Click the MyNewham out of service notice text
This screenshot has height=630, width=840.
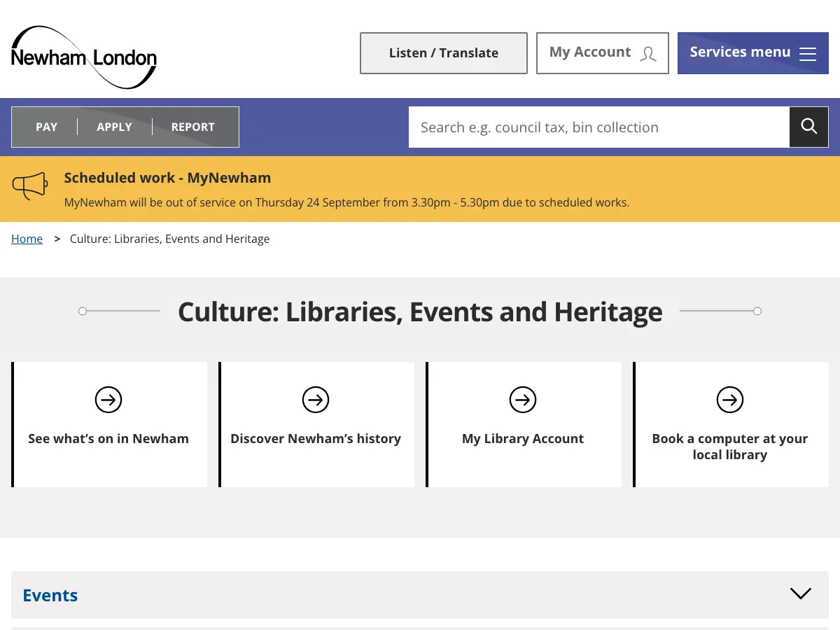point(346,203)
